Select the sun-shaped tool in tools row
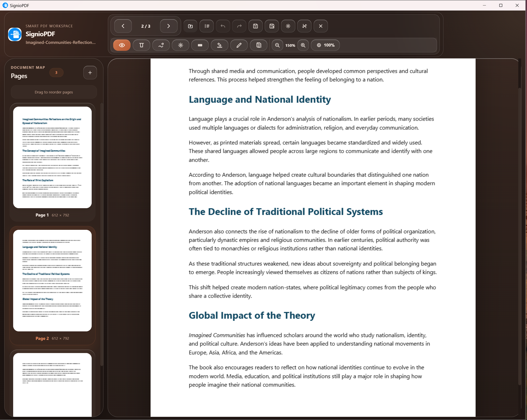527x420 pixels. coord(180,45)
